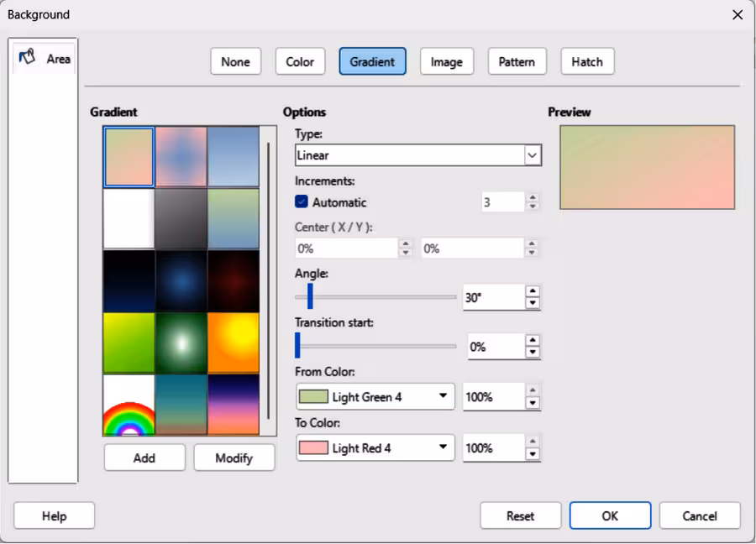756x544 pixels.
Task: Click the Center X percentage field
Action: (x=347, y=248)
